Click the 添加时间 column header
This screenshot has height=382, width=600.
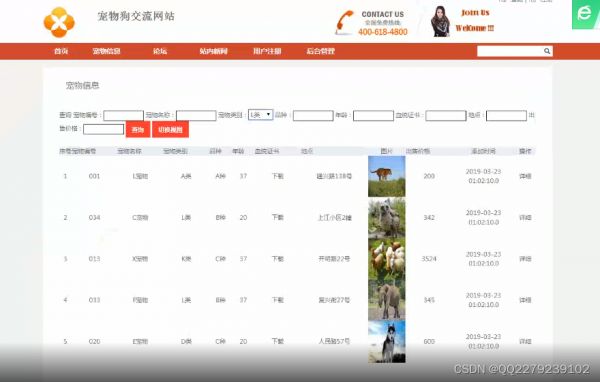coord(483,151)
